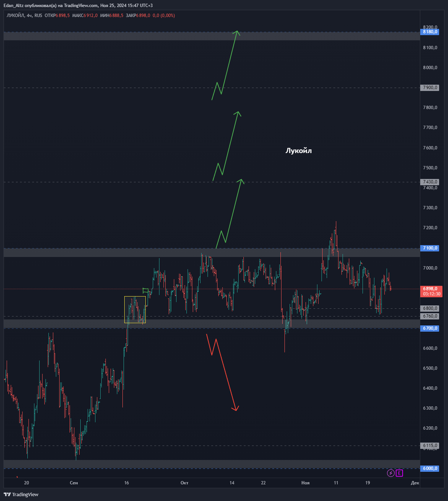Click the 6400,0 value on the price scale
448x501 pixels.
tap(430, 388)
